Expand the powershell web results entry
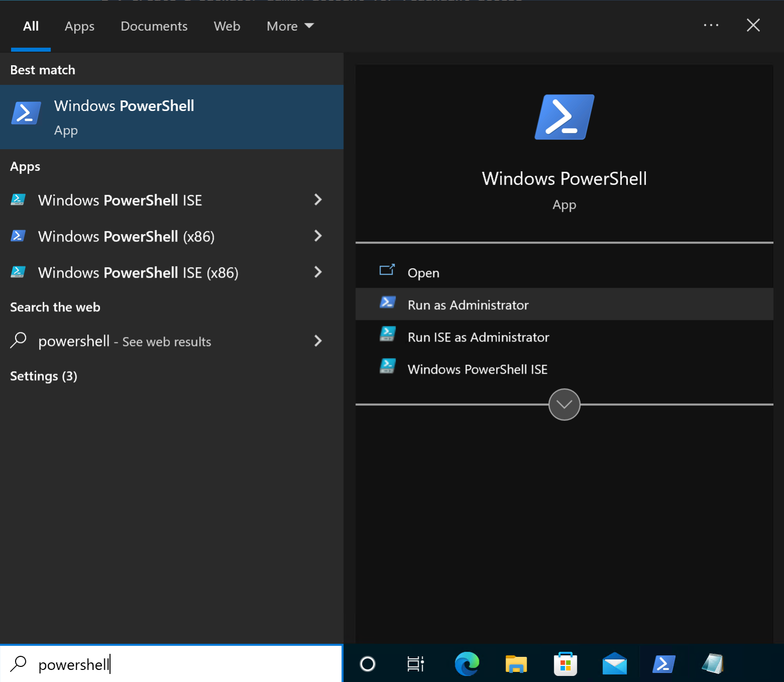The image size is (784, 682). 318,341
